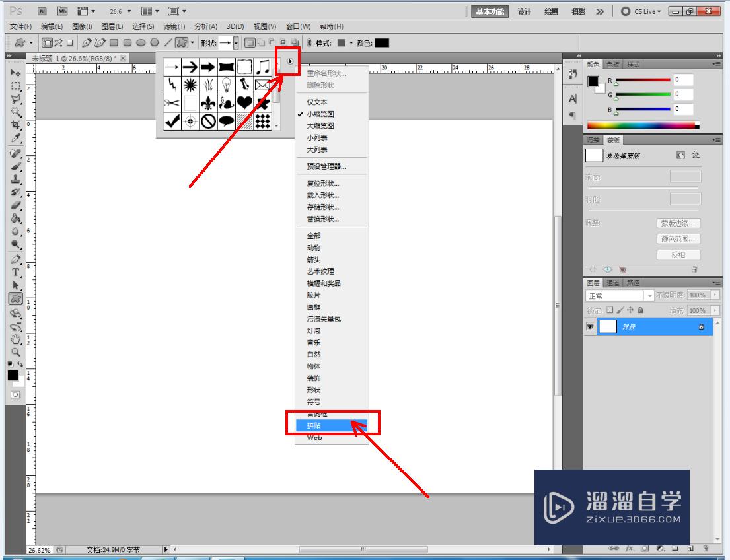730x560 pixels.
Task: Enable Shape Layers mode in options bar
Action: click(x=47, y=43)
